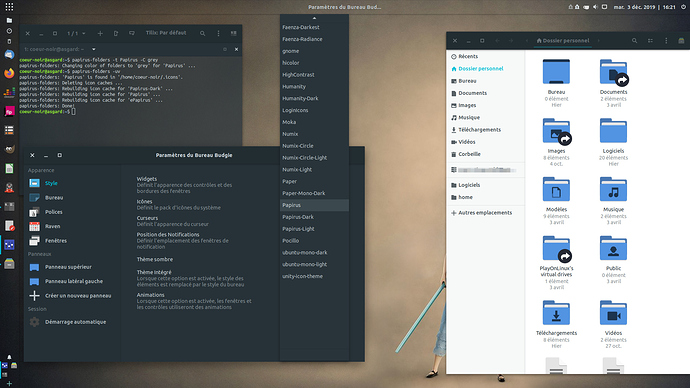Select the home bookmark in files sidebar
Screen dimensions: 690x388
point(486,198)
